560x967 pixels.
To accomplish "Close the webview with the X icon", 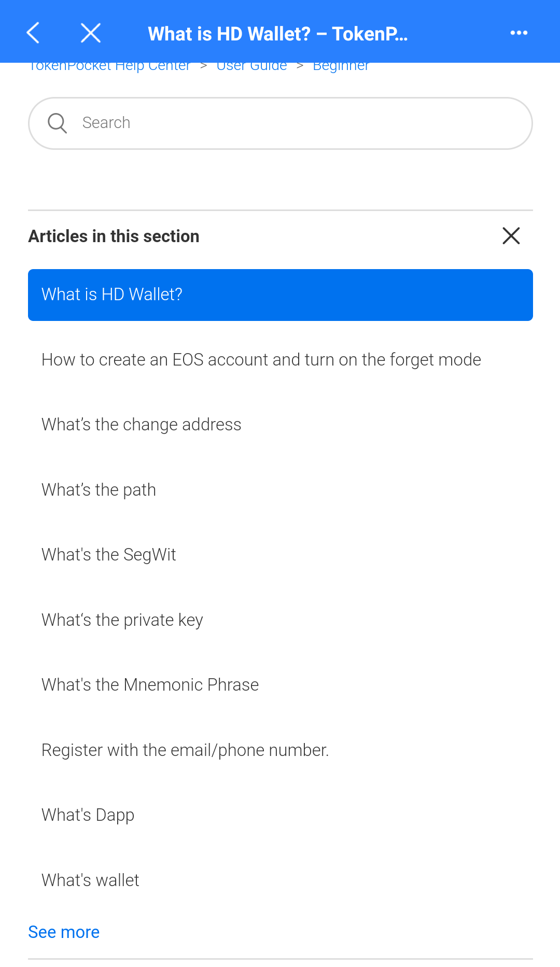I will click(91, 33).
